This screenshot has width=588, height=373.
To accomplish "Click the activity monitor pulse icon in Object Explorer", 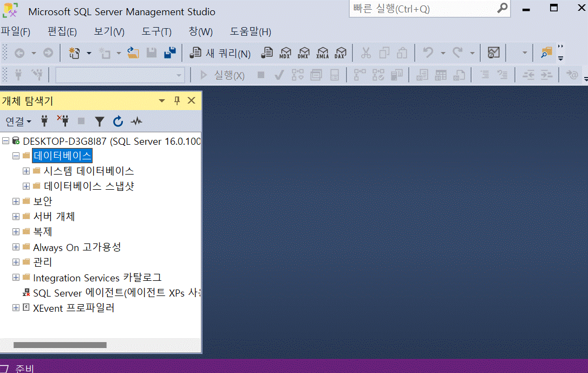I will coord(136,121).
